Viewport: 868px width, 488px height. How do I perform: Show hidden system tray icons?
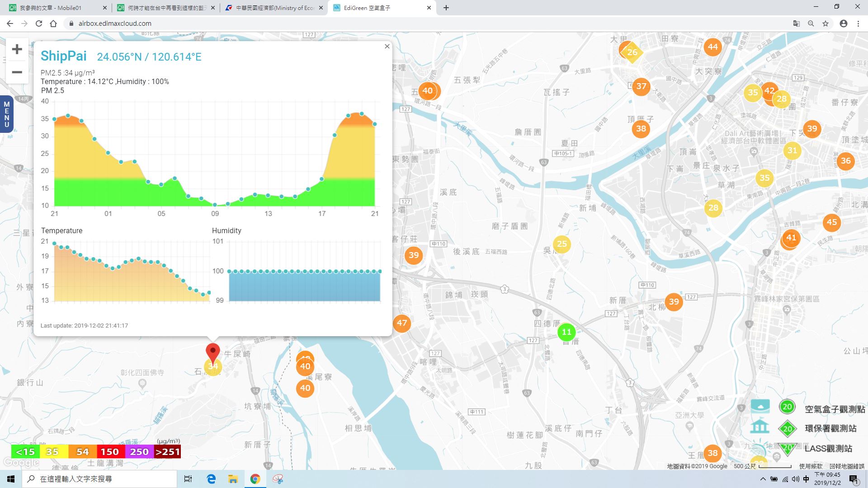click(763, 479)
